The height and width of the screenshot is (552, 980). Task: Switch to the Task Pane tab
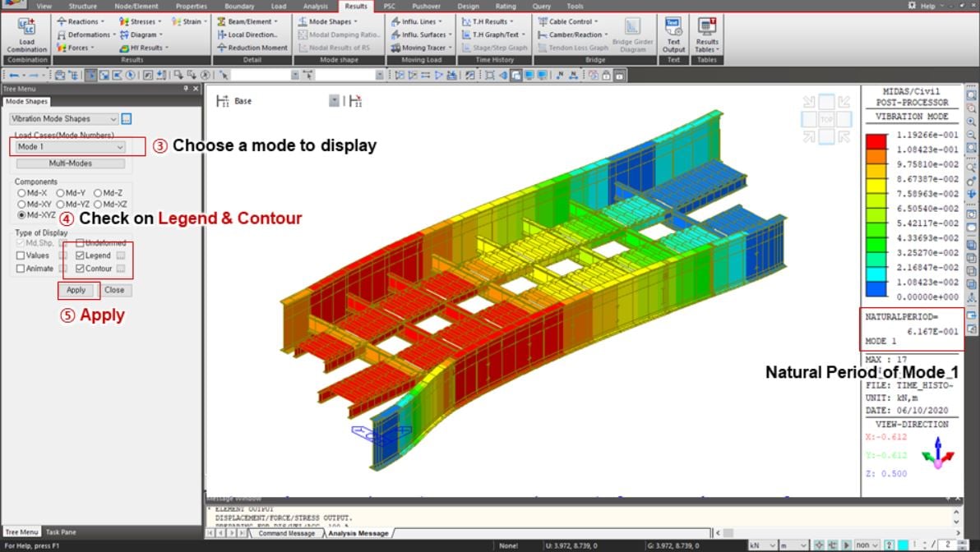(61, 532)
